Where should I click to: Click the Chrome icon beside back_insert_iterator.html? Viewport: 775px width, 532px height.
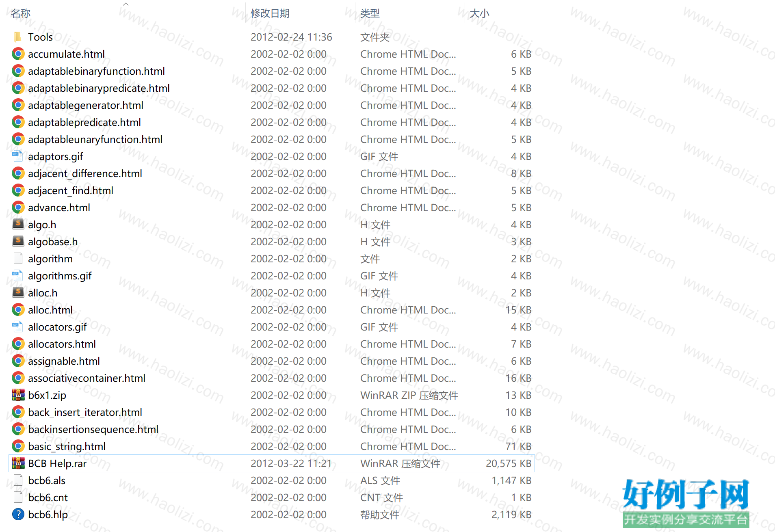tap(18, 412)
